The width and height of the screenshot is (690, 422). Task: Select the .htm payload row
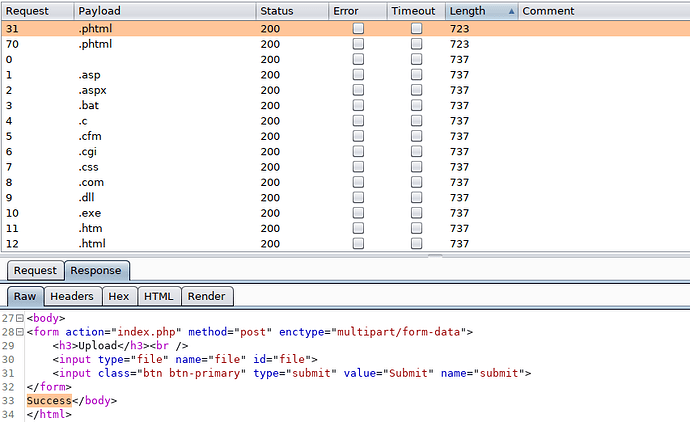(x=346, y=228)
